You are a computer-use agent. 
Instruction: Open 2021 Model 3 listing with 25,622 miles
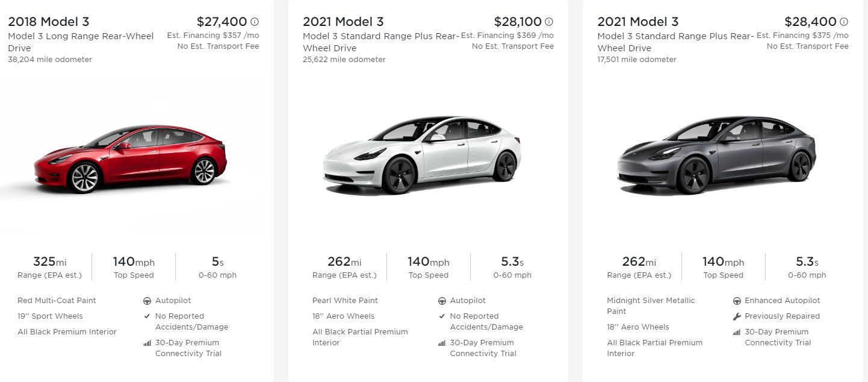tap(343, 22)
